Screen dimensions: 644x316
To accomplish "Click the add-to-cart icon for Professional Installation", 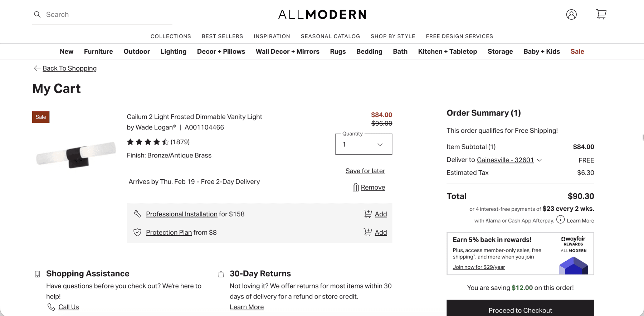I will tap(368, 213).
